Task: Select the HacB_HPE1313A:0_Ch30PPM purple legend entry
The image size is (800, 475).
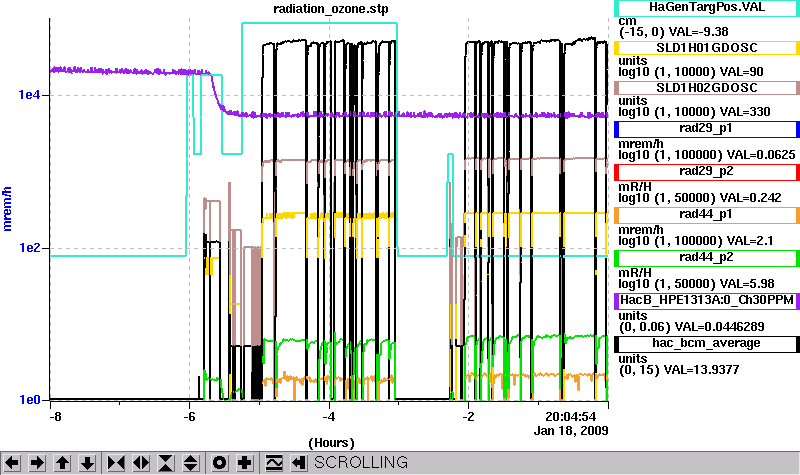Action: point(707,301)
